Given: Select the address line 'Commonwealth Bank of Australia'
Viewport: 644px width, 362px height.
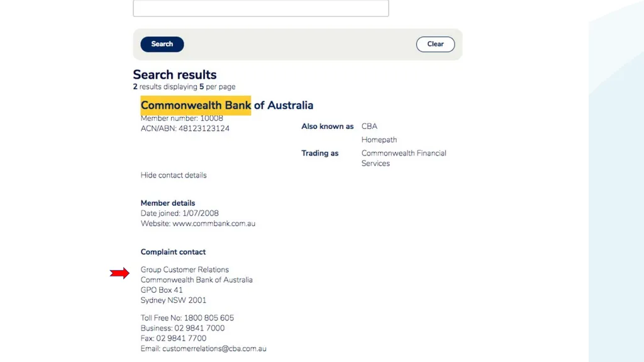Looking at the screenshot, I should [196, 280].
